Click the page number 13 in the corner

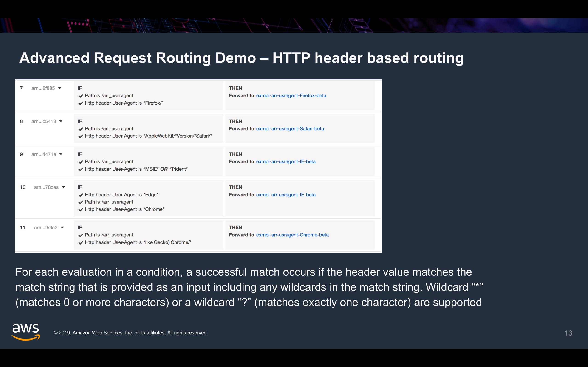pos(568,333)
